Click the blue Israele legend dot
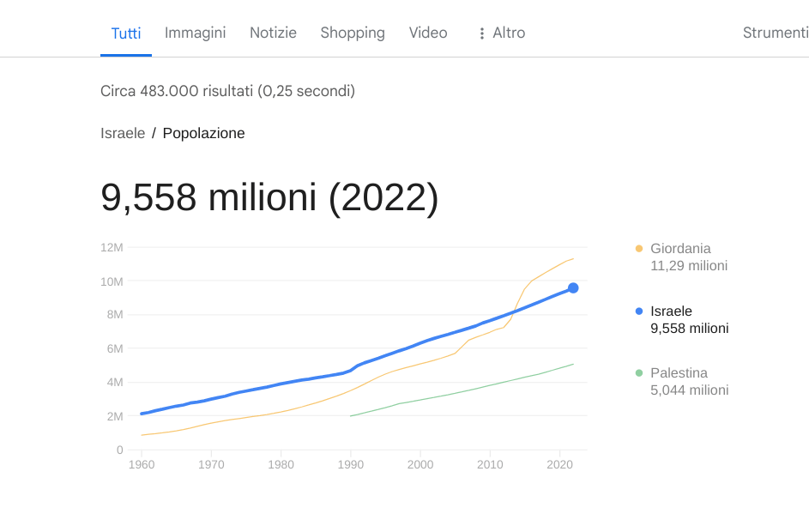Image resolution: width=809 pixels, height=532 pixels. [638, 311]
